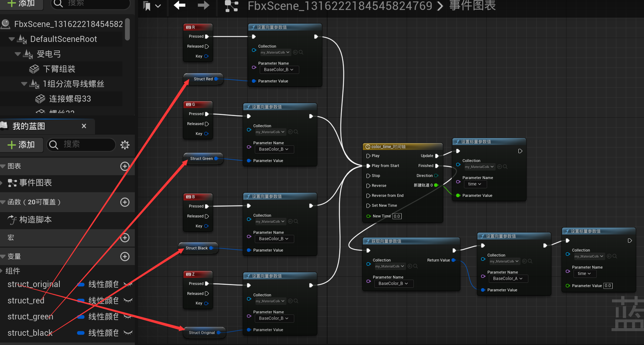
Task: Click the G key event node header
Action: click(198, 104)
